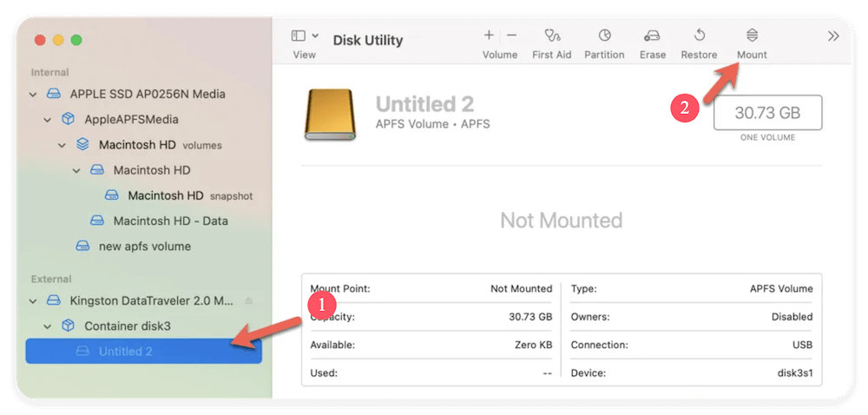Select new apfs volume in sidebar
The image size is (868, 415).
point(145,246)
